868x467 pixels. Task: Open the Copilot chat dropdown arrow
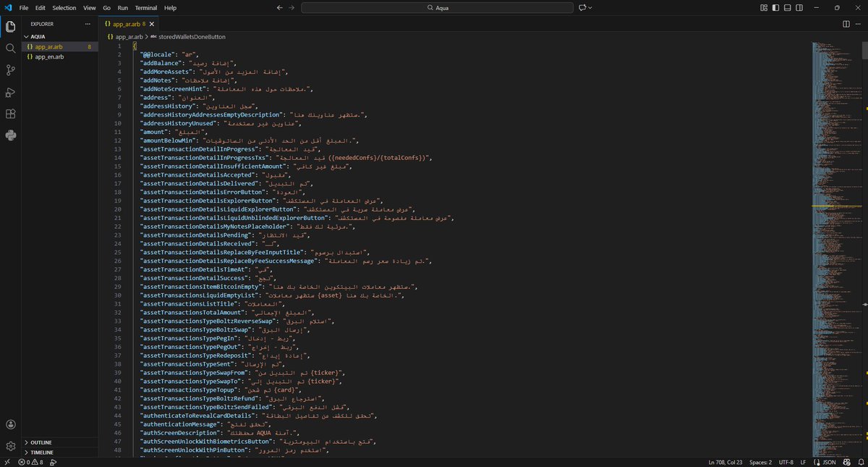(590, 7)
